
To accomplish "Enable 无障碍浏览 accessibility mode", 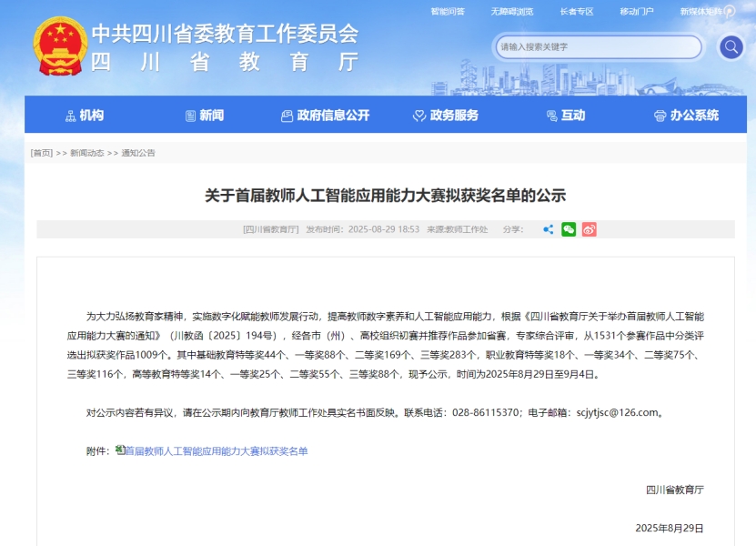I will 511,12.
